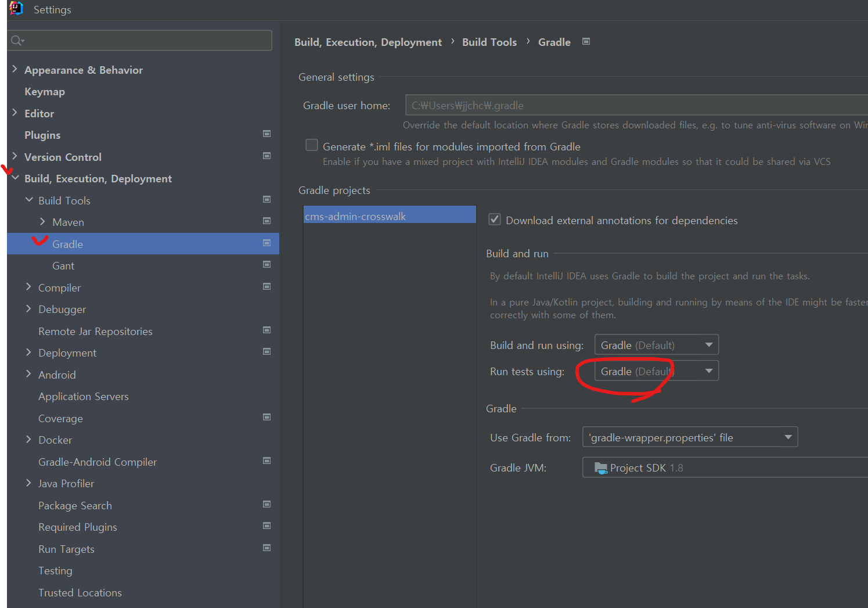Focus the settings search field
The height and width of the screenshot is (608, 868).
coord(141,40)
